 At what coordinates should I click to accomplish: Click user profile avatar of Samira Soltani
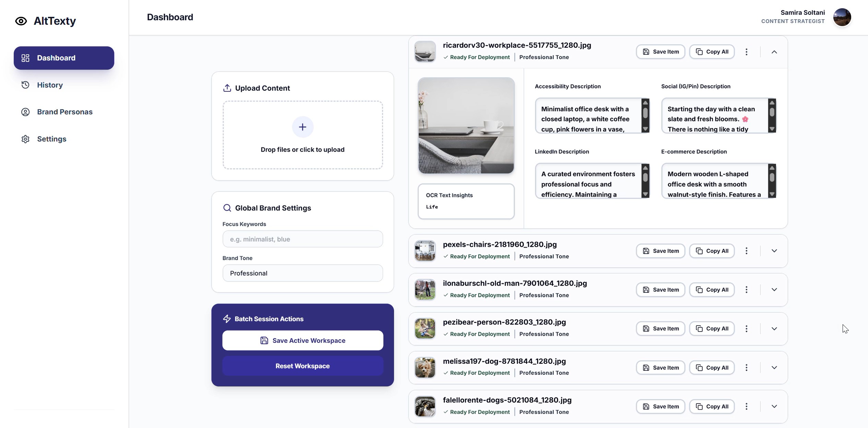click(842, 17)
